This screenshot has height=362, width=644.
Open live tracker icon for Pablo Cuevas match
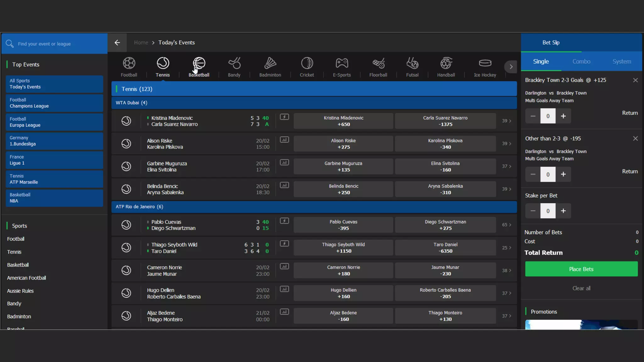(x=284, y=221)
